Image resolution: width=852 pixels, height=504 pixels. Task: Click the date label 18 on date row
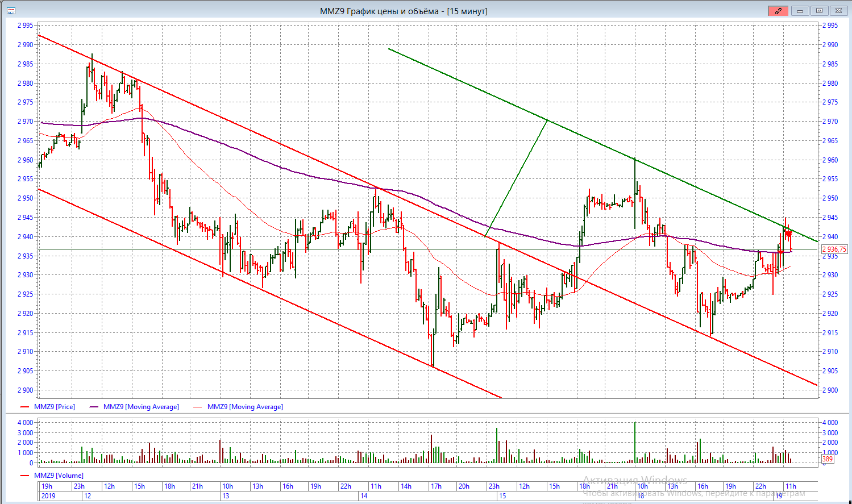[x=641, y=496]
